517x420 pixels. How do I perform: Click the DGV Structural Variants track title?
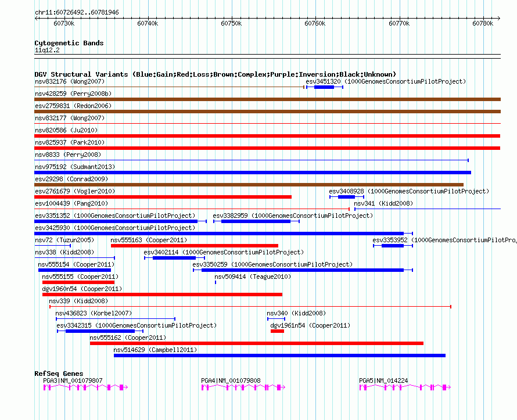[216, 74]
